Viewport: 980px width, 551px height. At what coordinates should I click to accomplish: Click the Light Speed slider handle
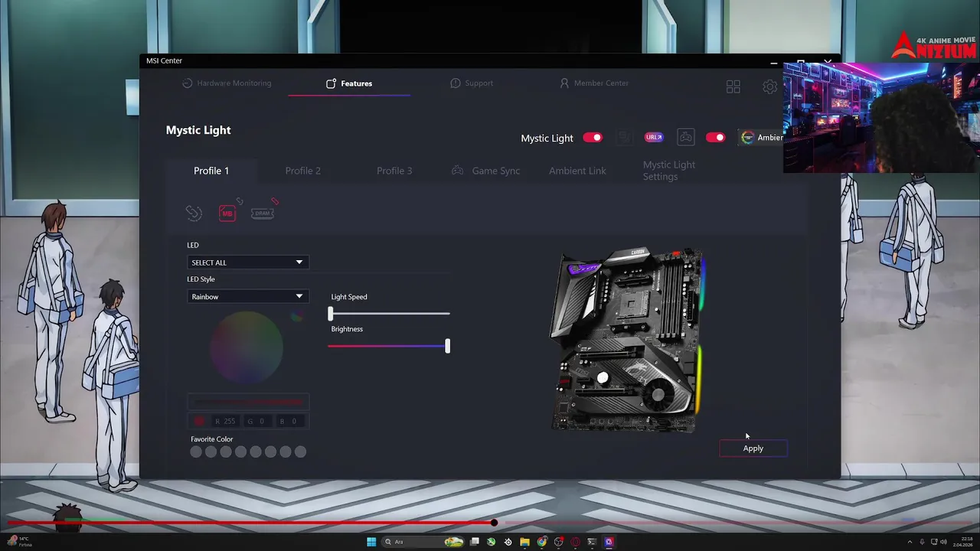[x=331, y=314]
